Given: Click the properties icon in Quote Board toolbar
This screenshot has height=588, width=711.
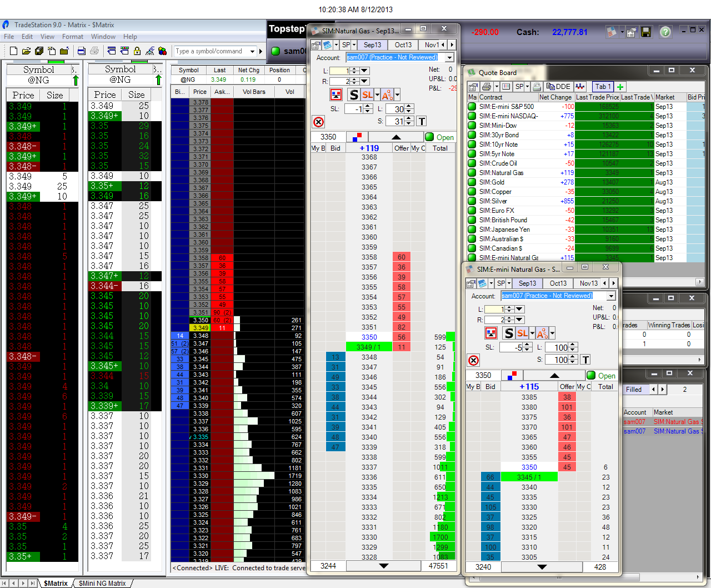Looking at the screenshot, I should 473,87.
